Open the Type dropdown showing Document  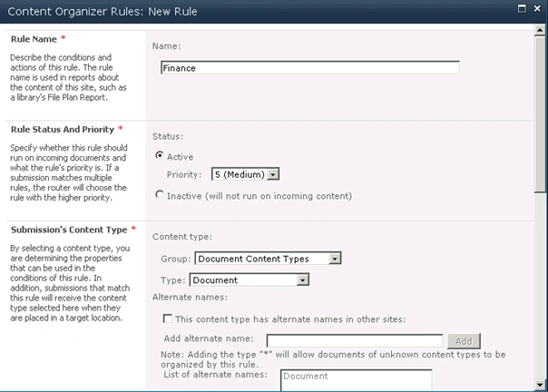(x=249, y=280)
